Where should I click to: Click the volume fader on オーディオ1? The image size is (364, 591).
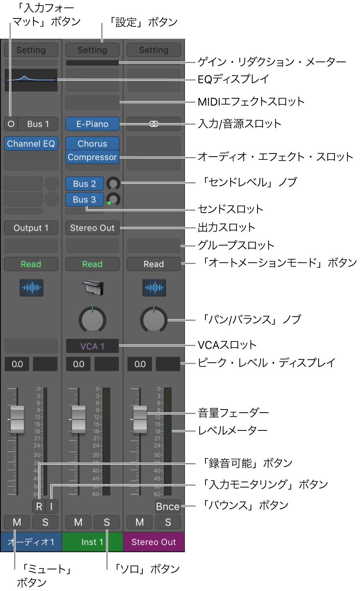click(x=17, y=419)
